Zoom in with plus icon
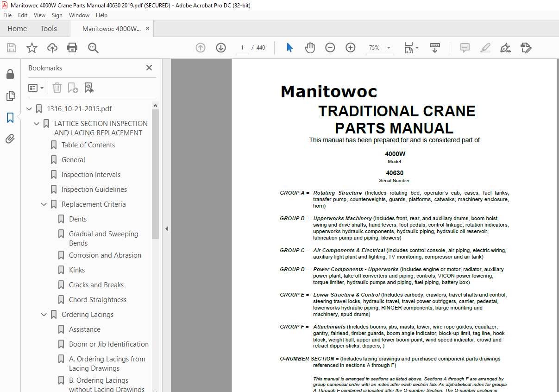The width and height of the screenshot is (559, 392). (351, 48)
